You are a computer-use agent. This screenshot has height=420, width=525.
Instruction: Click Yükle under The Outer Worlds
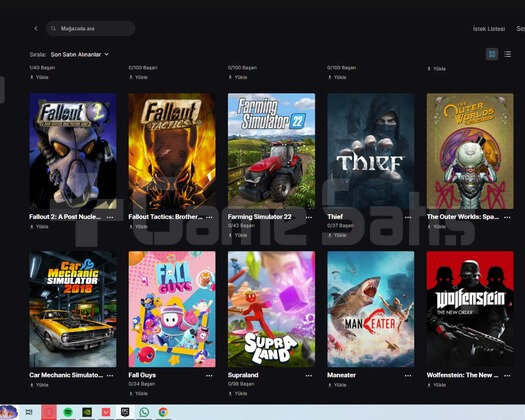[x=437, y=227]
